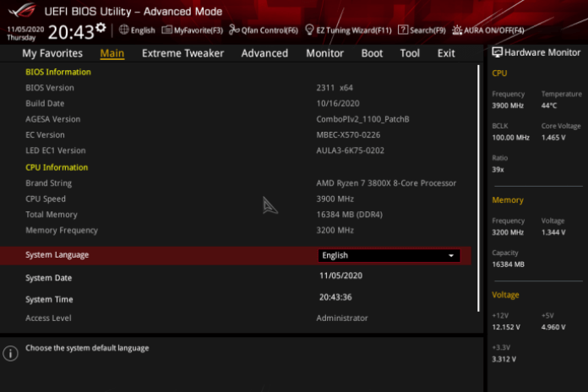
Task: Select the Main tab
Action: tap(112, 53)
